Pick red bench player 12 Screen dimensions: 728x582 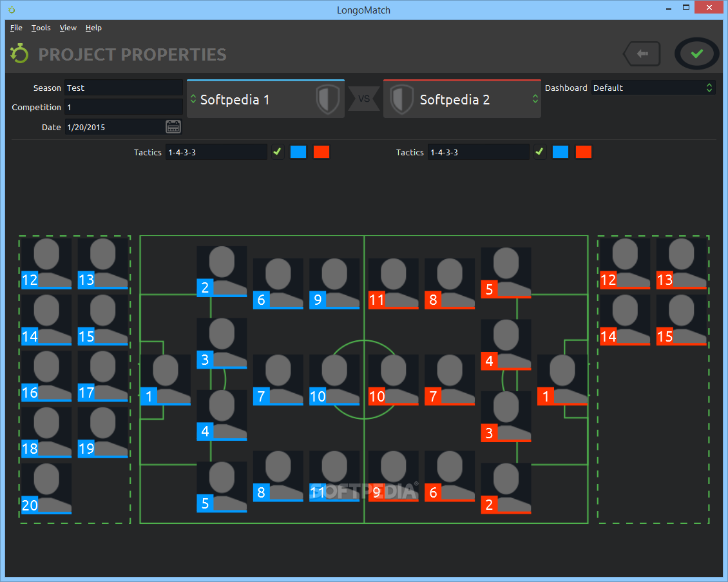[x=625, y=264]
